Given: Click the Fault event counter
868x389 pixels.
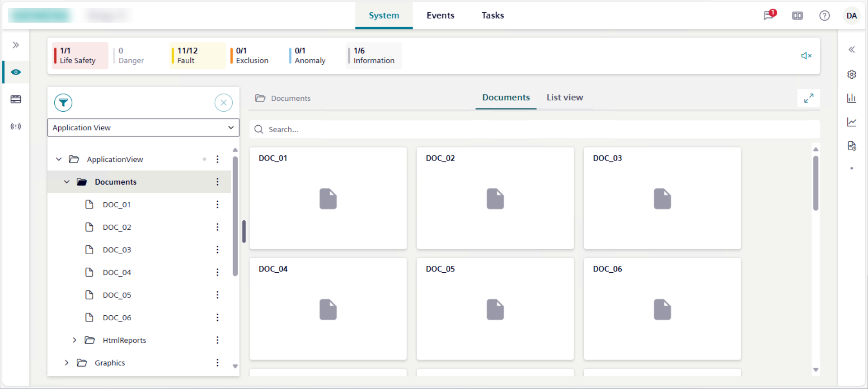Looking at the screenshot, I should [x=197, y=56].
